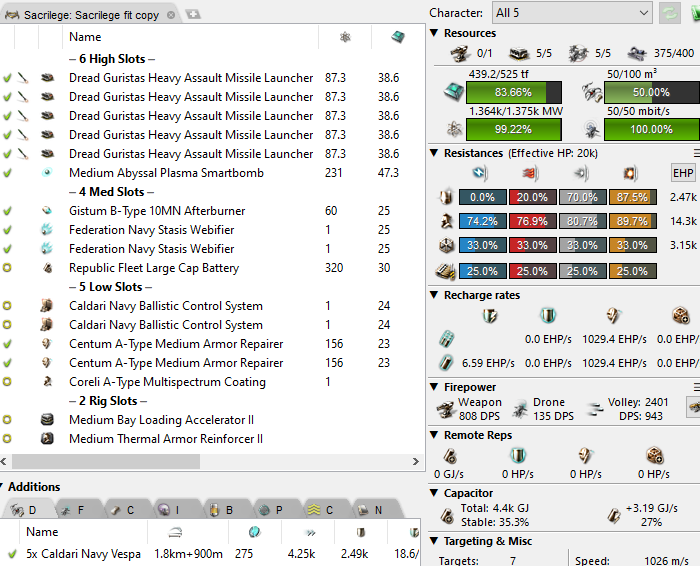Click the calibration icon next to 375/400
700x566 pixels.
click(637, 54)
